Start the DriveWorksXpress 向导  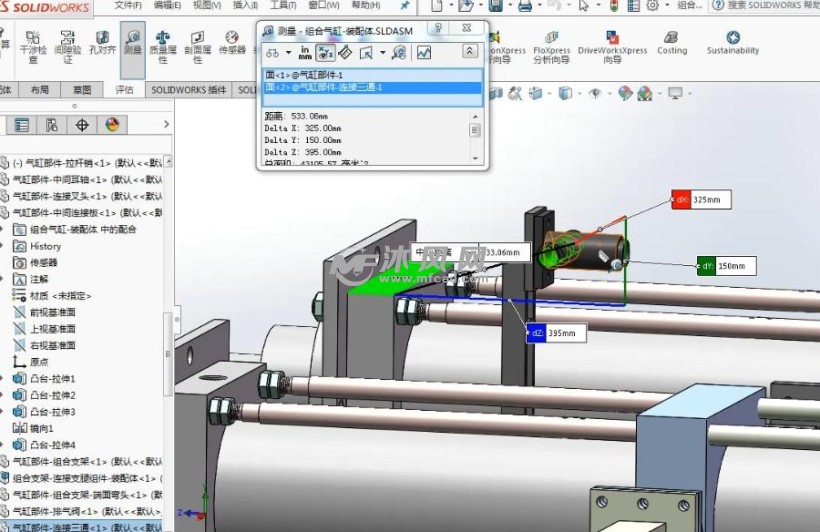[x=612, y=47]
